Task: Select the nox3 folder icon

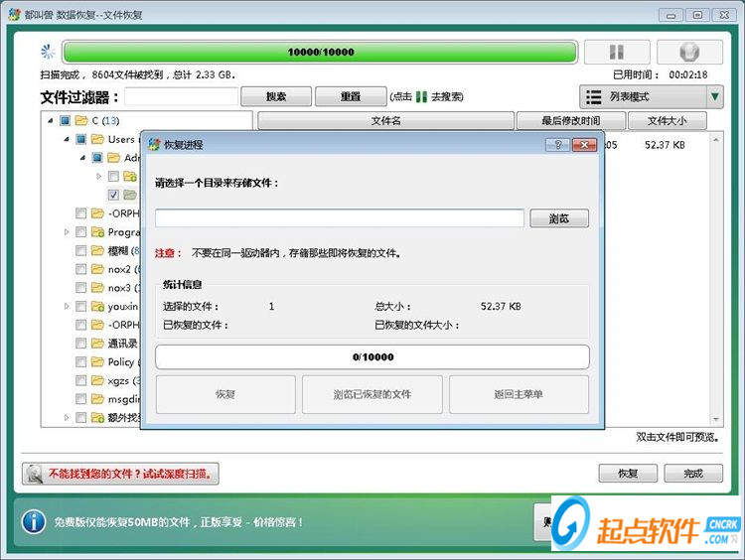Action: pos(97,287)
